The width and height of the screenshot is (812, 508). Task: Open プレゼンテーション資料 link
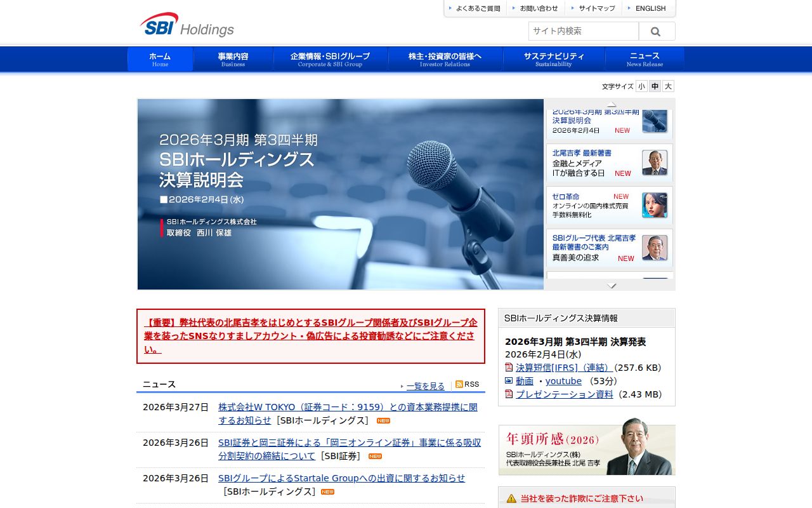(565, 394)
